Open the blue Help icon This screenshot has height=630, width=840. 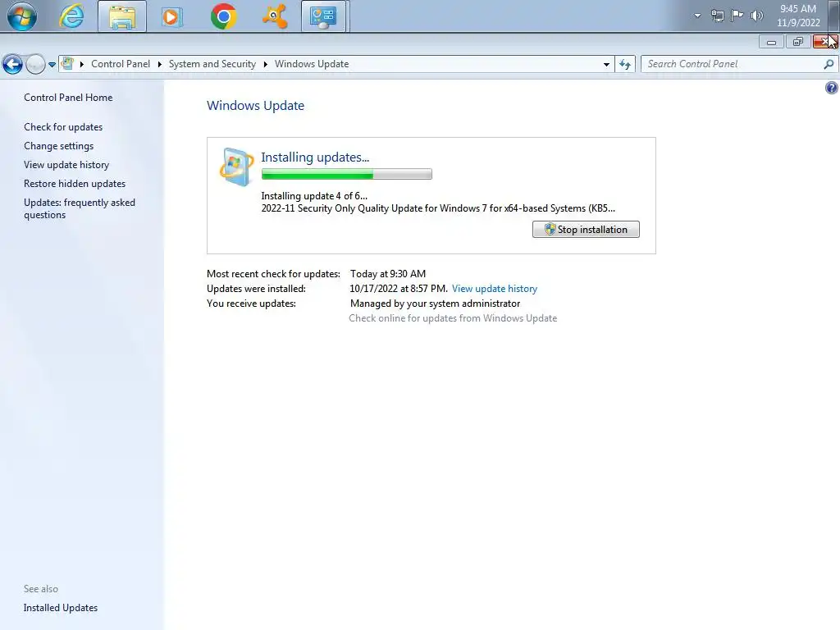pyautogui.click(x=832, y=88)
